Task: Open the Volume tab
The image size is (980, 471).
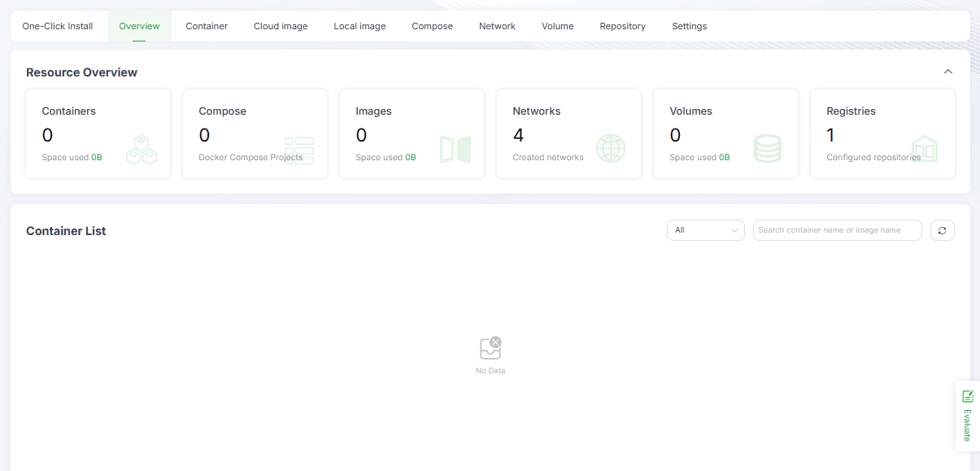Action: (x=557, y=26)
